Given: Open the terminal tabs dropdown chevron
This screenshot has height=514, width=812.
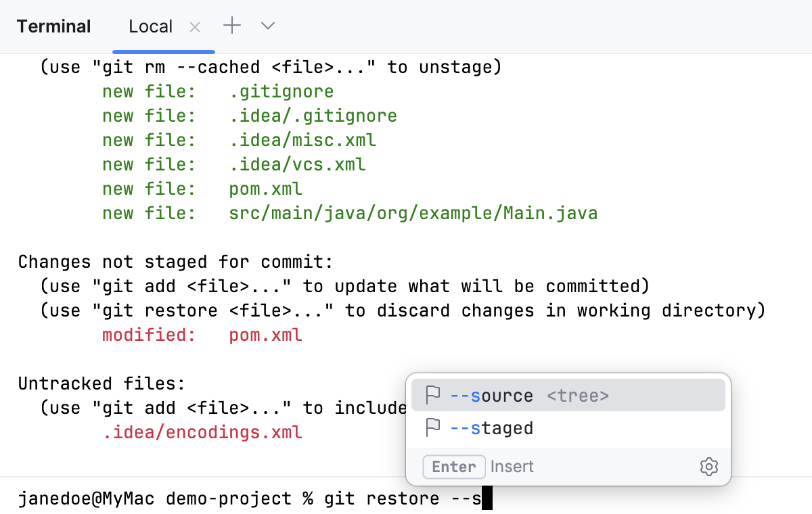Looking at the screenshot, I should tap(267, 26).
